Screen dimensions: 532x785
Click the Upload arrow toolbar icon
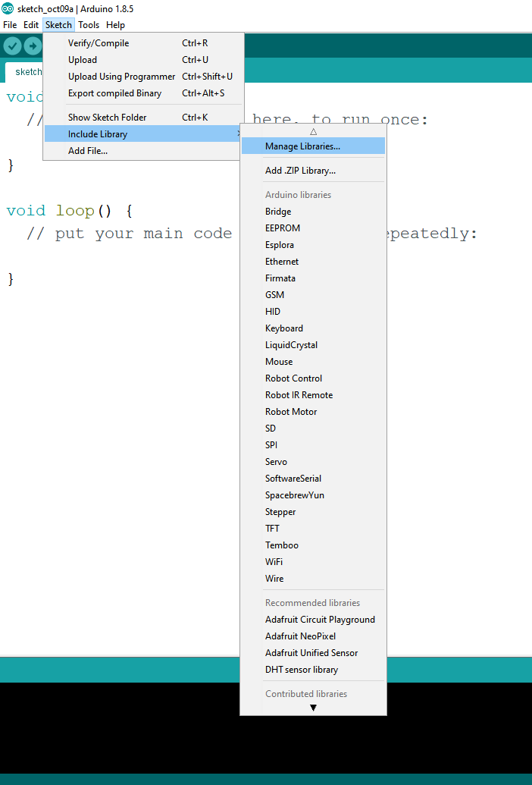click(x=33, y=46)
